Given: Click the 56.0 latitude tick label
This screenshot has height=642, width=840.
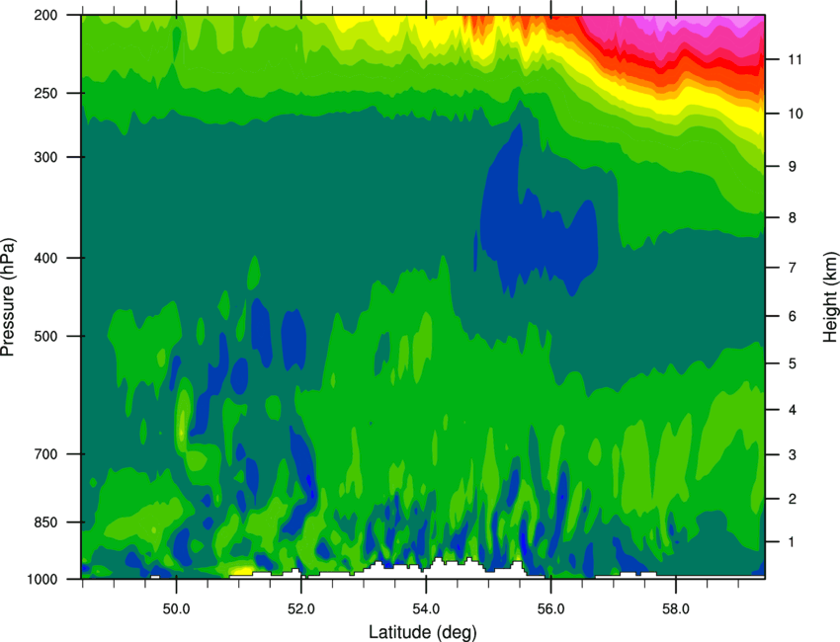Looking at the screenshot, I should [x=551, y=609].
